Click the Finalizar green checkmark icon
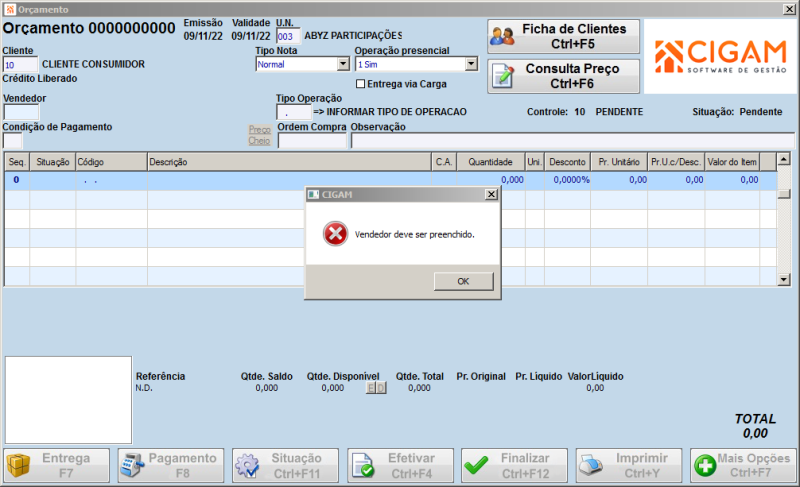This screenshot has height=487, width=800. point(476,465)
